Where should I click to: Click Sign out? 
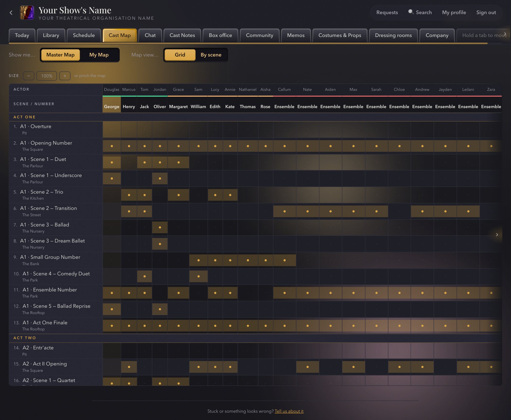coord(486,12)
